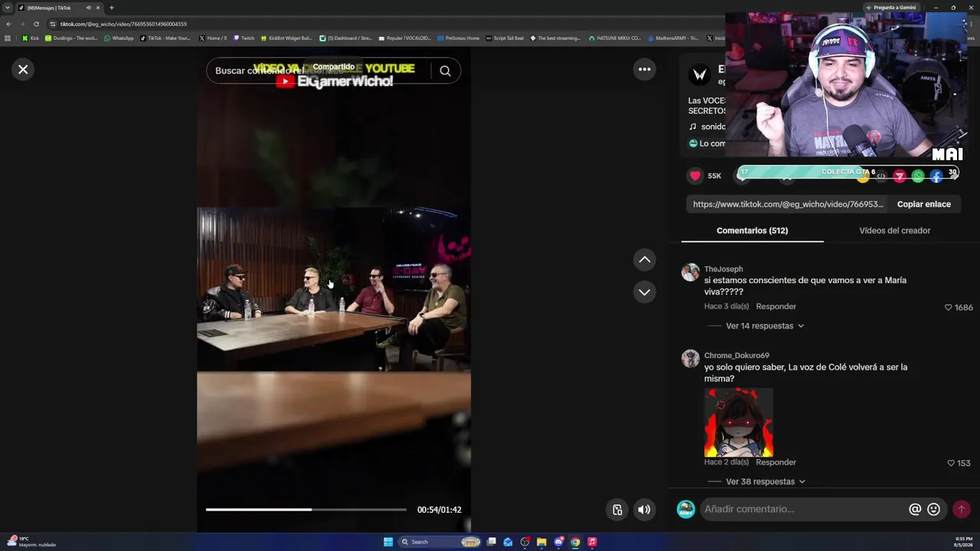Share the video to Facebook

coord(936,177)
